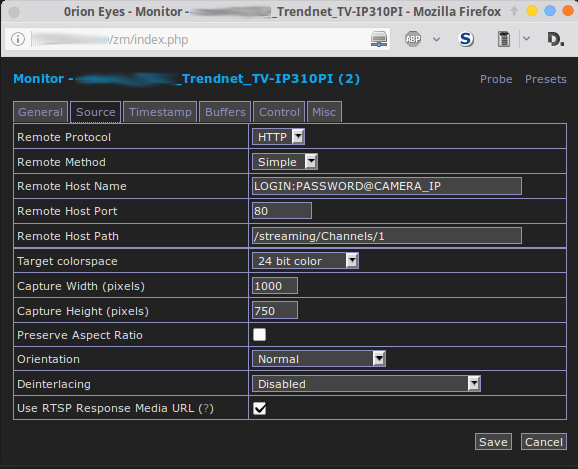
Task: Switch to the General tab
Action: 41,112
